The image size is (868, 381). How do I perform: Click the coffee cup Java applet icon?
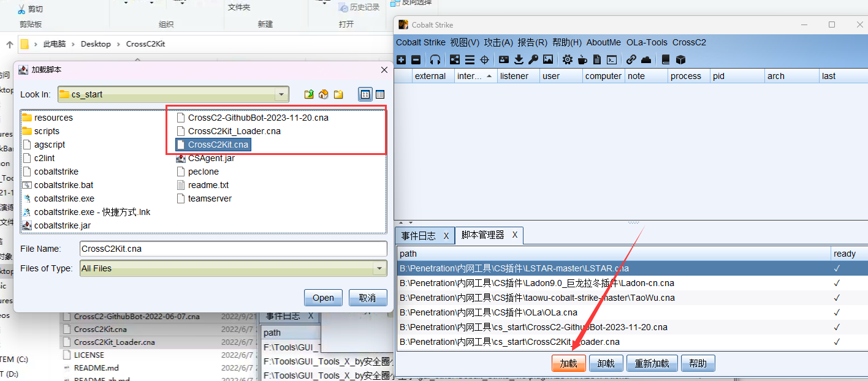[582, 59]
